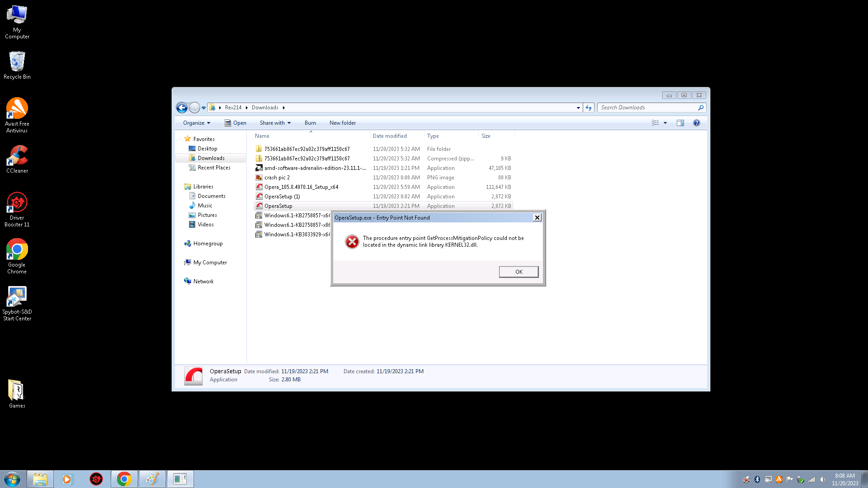Click New folder in the toolbar

point(343,123)
